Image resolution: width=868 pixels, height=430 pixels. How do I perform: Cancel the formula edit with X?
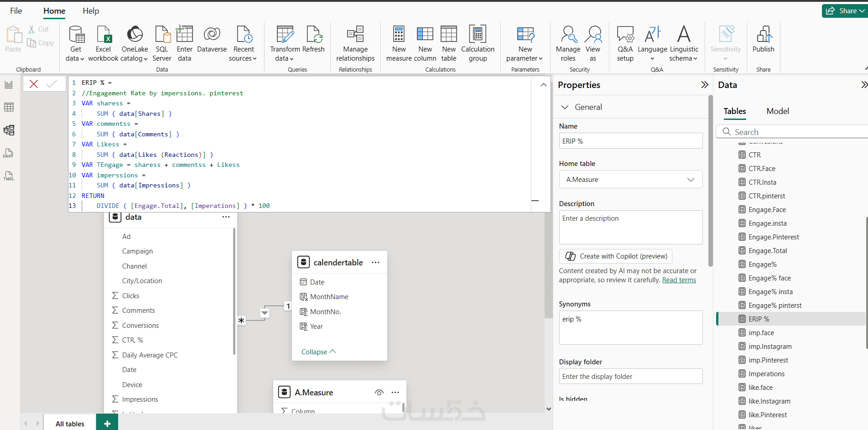coord(34,84)
